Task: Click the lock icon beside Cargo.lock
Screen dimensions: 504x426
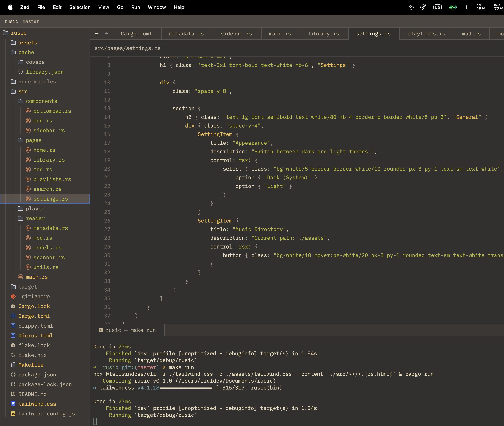Action: point(13,306)
